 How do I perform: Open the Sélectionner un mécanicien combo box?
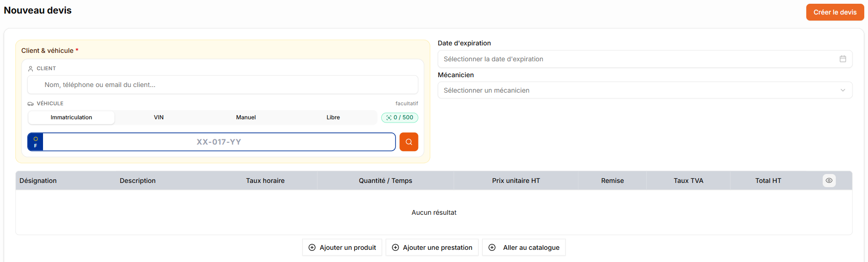point(645,90)
